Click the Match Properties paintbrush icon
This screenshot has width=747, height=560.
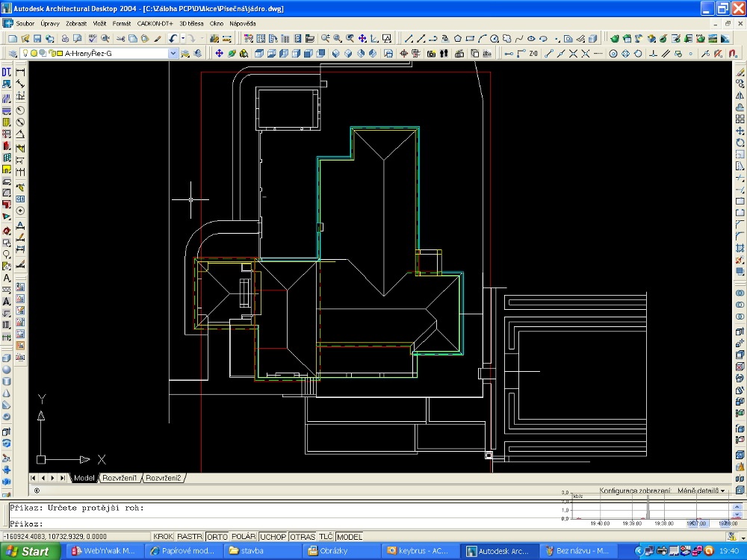pos(158,39)
